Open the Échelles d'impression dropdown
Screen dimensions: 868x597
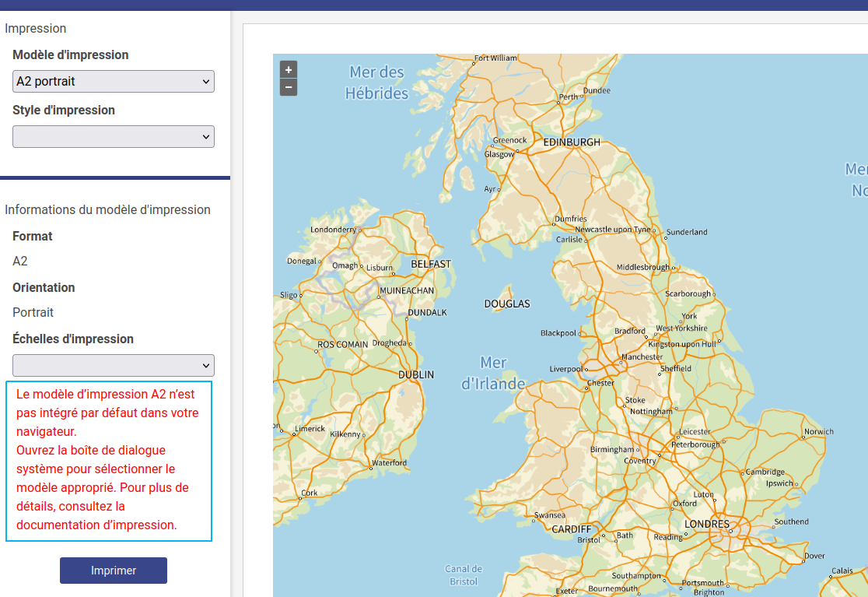(x=114, y=365)
